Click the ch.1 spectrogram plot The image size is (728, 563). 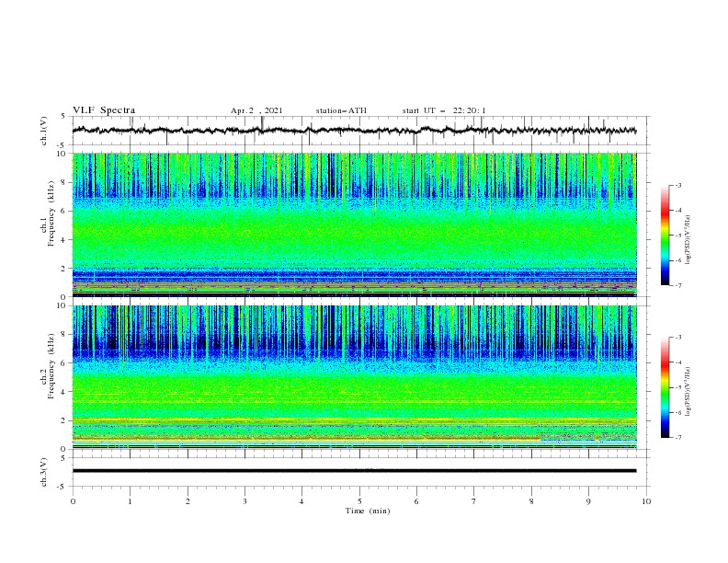coord(354,224)
